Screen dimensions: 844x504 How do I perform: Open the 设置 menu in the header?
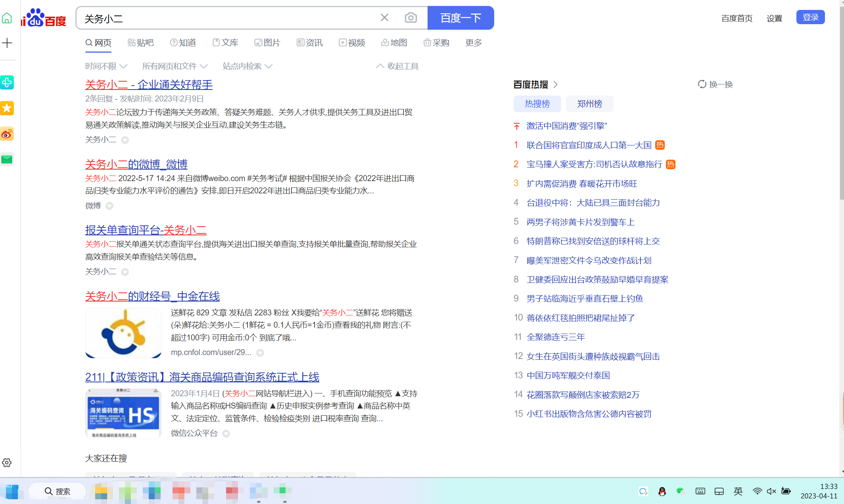tap(774, 18)
